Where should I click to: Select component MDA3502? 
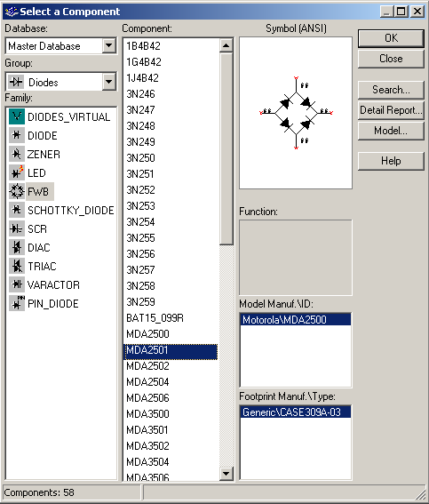pyautogui.click(x=147, y=446)
